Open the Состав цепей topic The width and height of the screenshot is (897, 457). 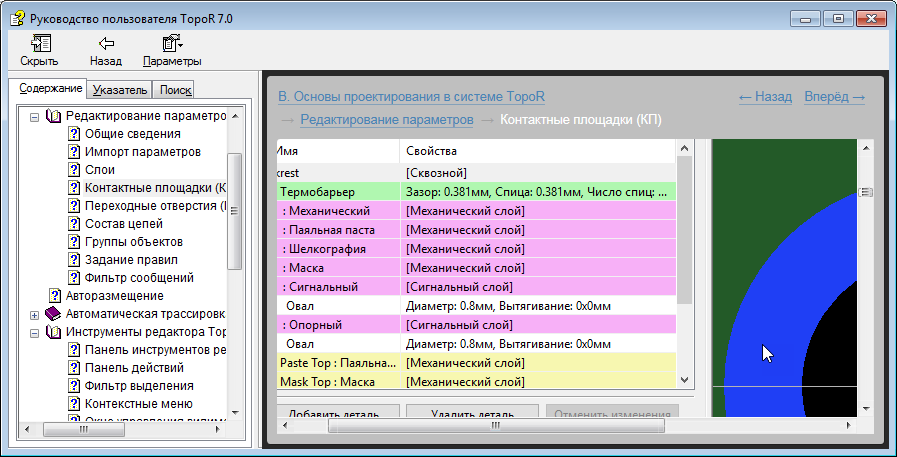[x=124, y=224]
